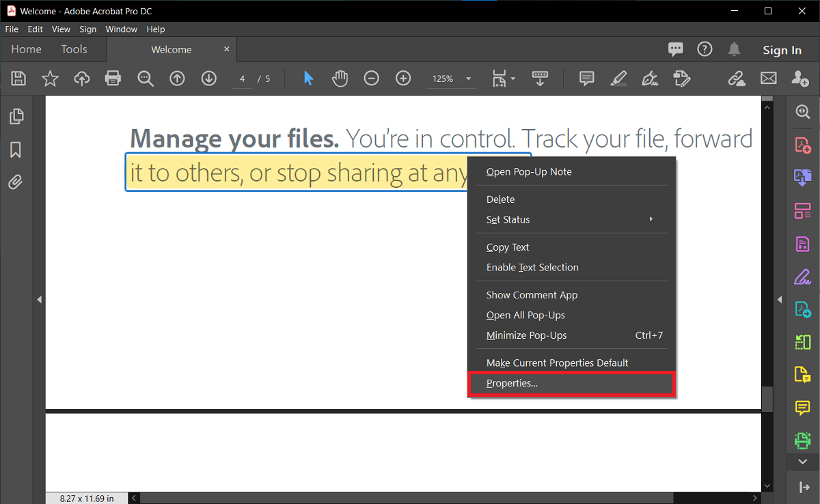This screenshot has height=504, width=820.
Task: Collapse the right tools pane arrow
Action: click(780, 299)
